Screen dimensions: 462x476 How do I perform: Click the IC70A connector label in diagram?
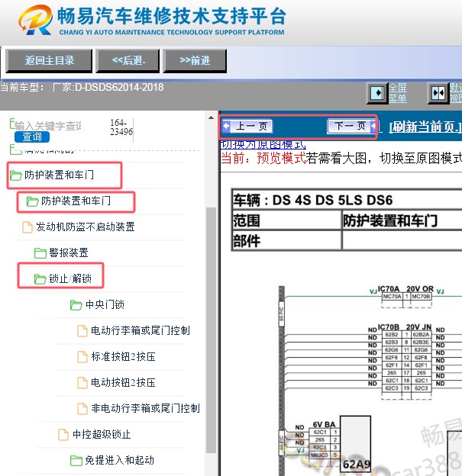tap(389, 288)
